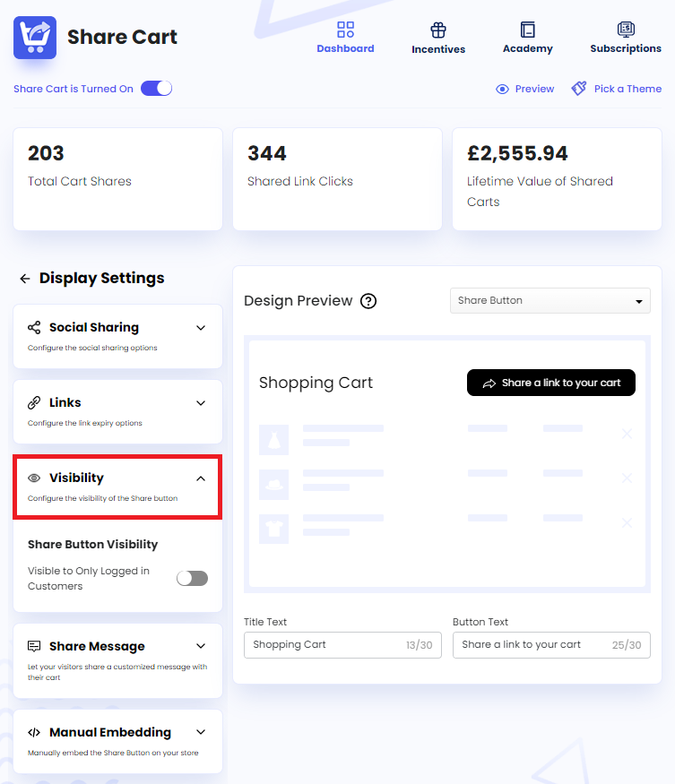
Task: Expand the Links section chevron
Action: tap(201, 403)
